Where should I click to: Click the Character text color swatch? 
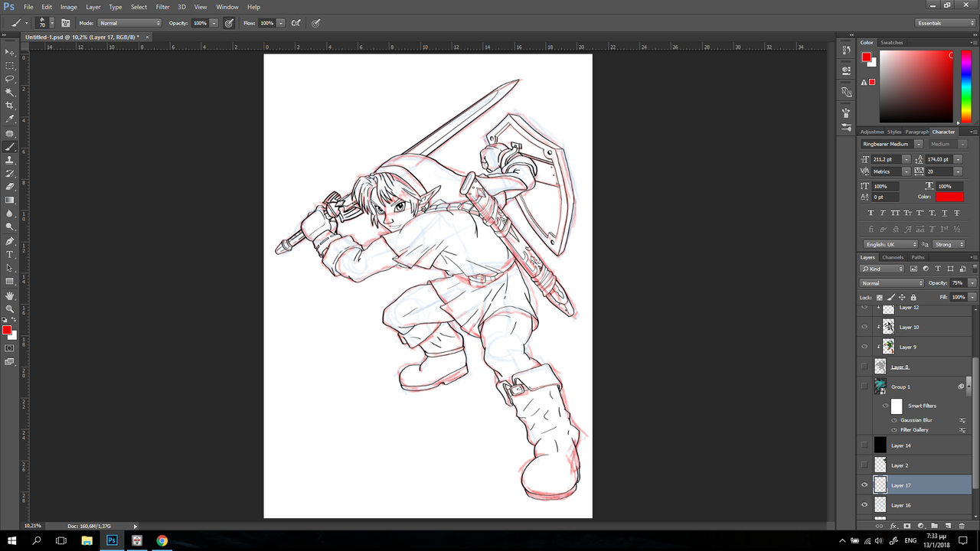coord(949,197)
